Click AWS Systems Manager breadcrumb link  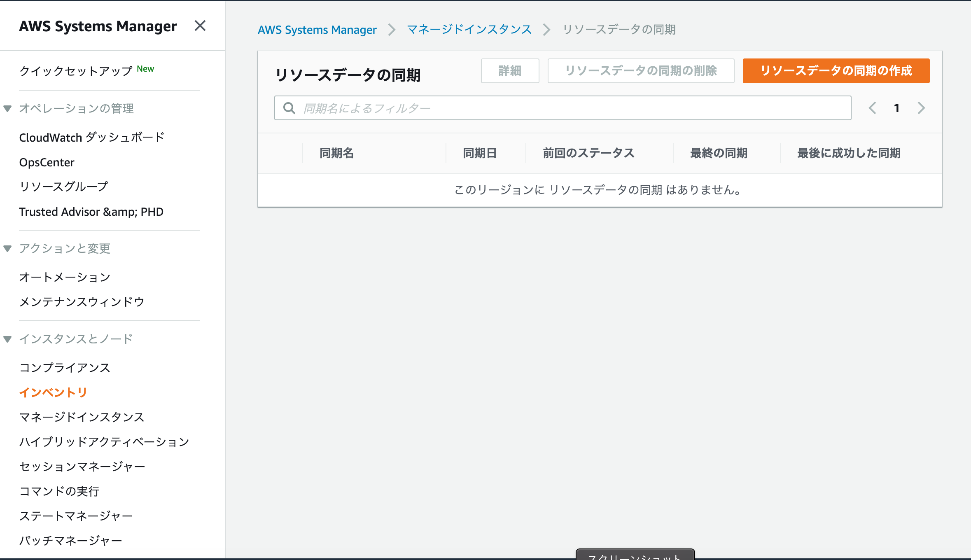[317, 30]
